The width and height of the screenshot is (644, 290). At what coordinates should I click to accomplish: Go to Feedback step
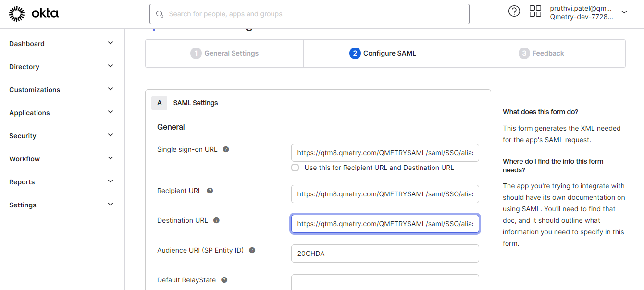[544, 53]
